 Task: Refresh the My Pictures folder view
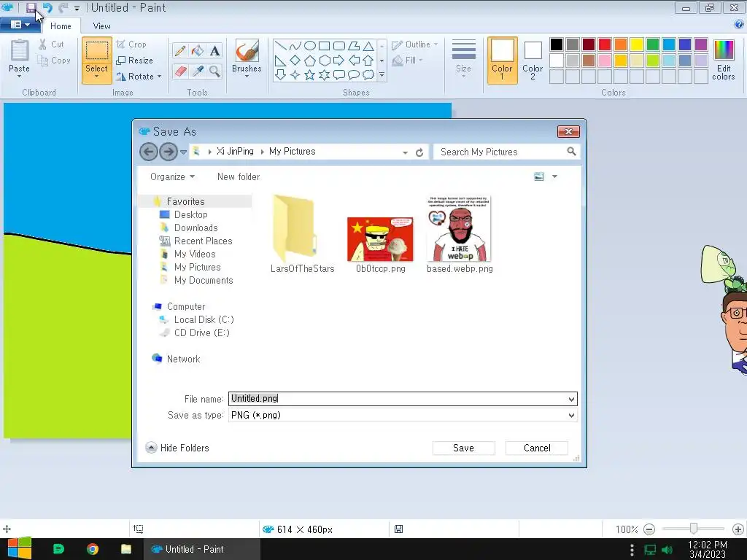point(419,152)
